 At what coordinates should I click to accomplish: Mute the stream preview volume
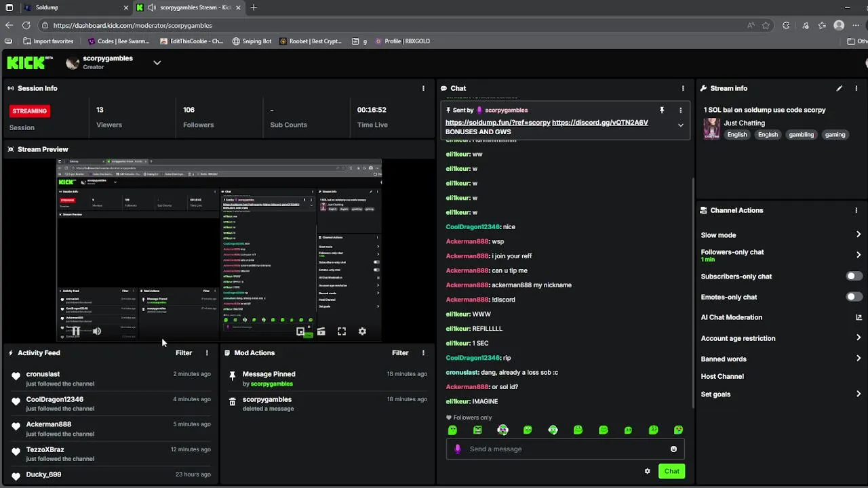pyautogui.click(x=97, y=331)
